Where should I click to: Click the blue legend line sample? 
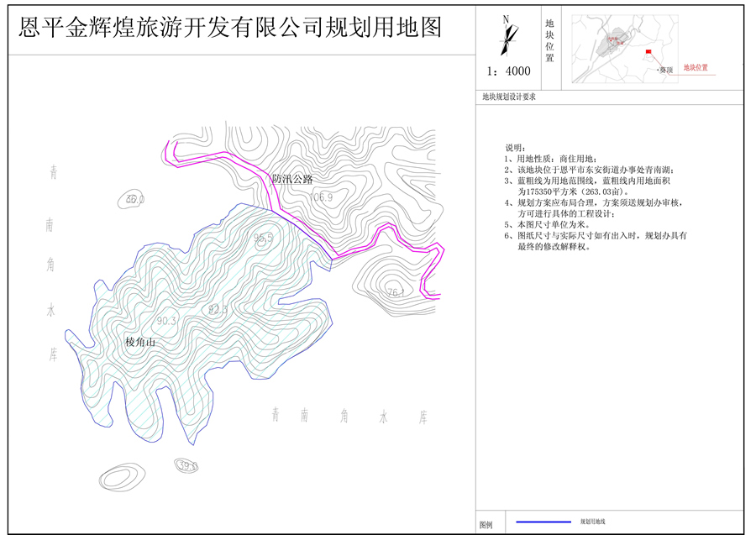pos(543,522)
